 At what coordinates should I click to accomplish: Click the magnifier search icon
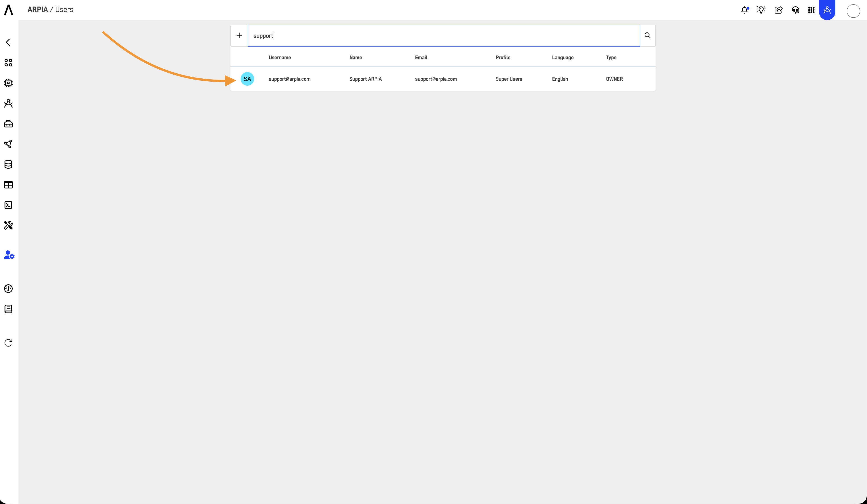coord(647,35)
